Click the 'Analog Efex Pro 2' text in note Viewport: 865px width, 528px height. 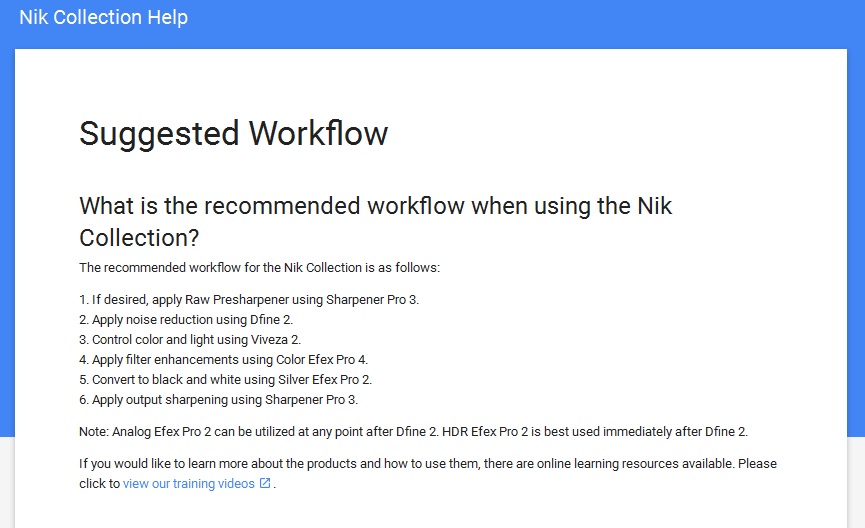pyautogui.click(x=162, y=431)
